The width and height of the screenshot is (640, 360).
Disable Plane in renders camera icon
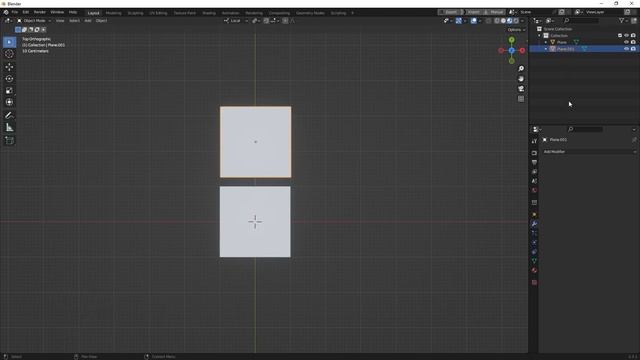[633, 42]
